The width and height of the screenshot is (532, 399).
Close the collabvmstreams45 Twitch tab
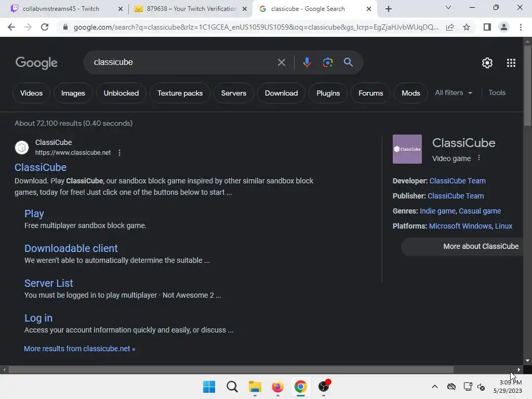121,9
